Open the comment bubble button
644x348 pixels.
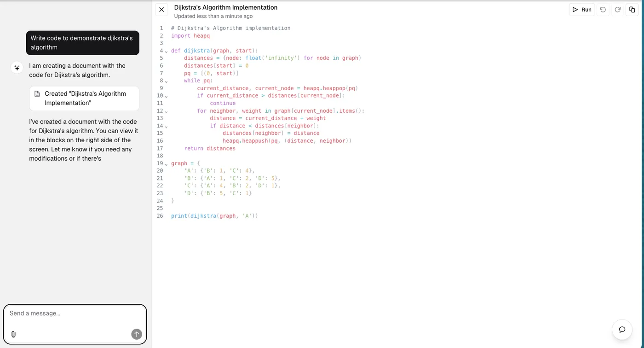coord(622,330)
